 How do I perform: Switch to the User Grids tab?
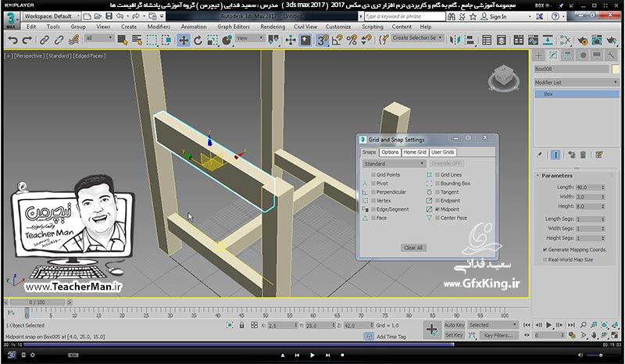pos(442,152)
